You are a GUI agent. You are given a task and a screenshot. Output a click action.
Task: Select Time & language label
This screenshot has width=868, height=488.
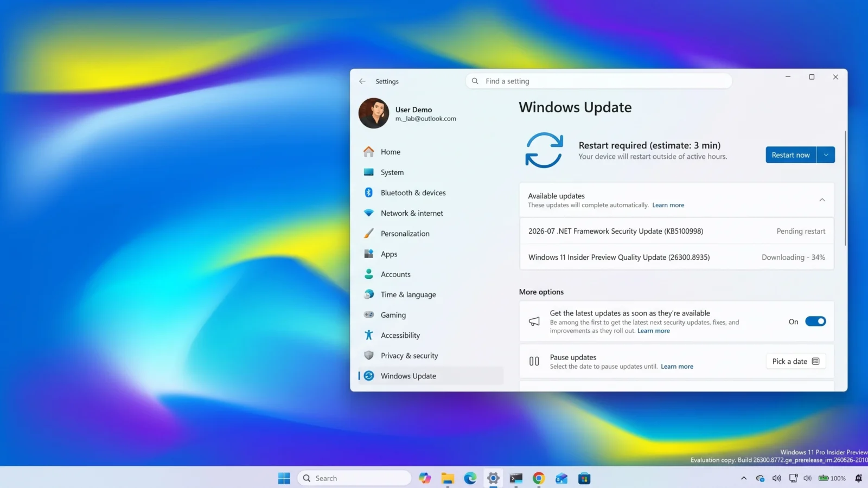(408, 294)
